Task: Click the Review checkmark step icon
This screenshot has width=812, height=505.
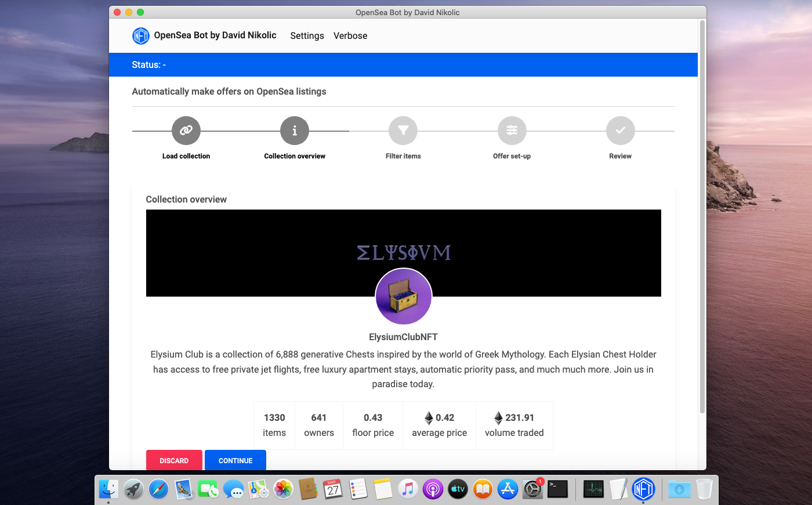Action: 621,131
